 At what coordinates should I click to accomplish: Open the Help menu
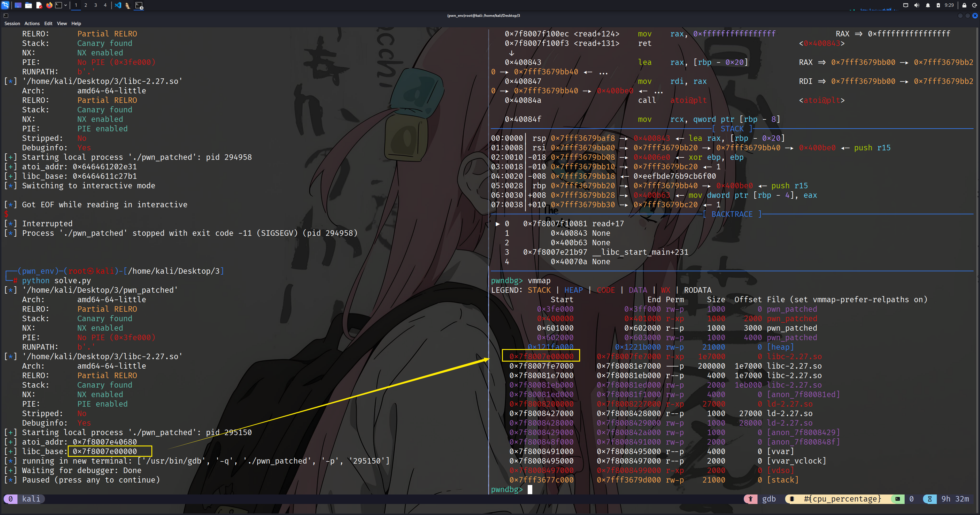(x=76, y=24)
